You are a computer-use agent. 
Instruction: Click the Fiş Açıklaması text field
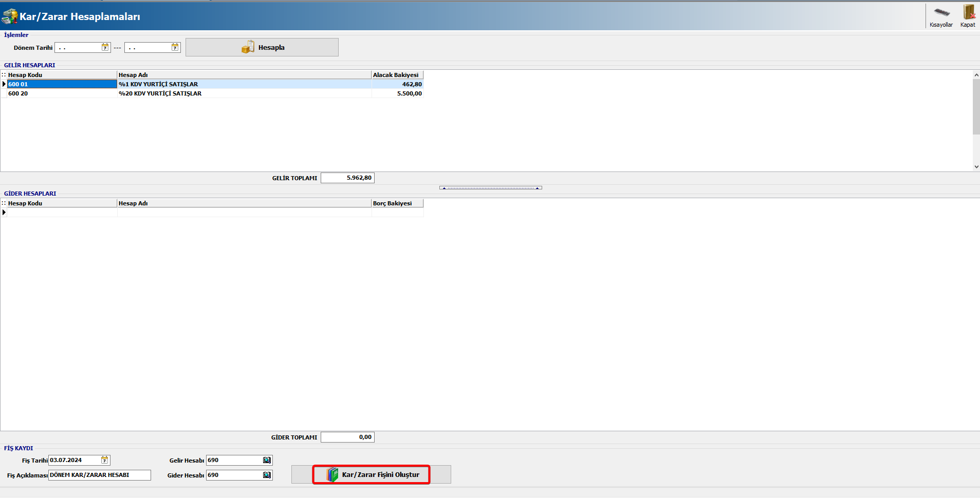[x=100, y=475]
